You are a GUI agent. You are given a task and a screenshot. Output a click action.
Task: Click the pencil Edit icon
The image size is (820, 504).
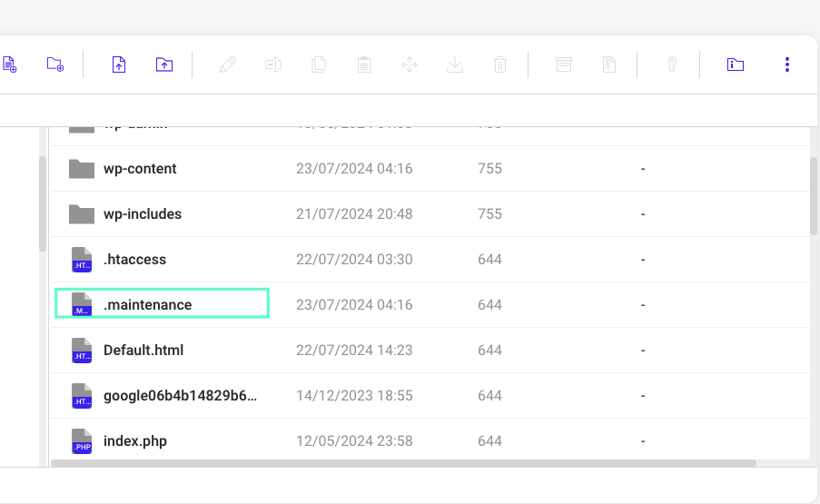click(x=228, y=64)
